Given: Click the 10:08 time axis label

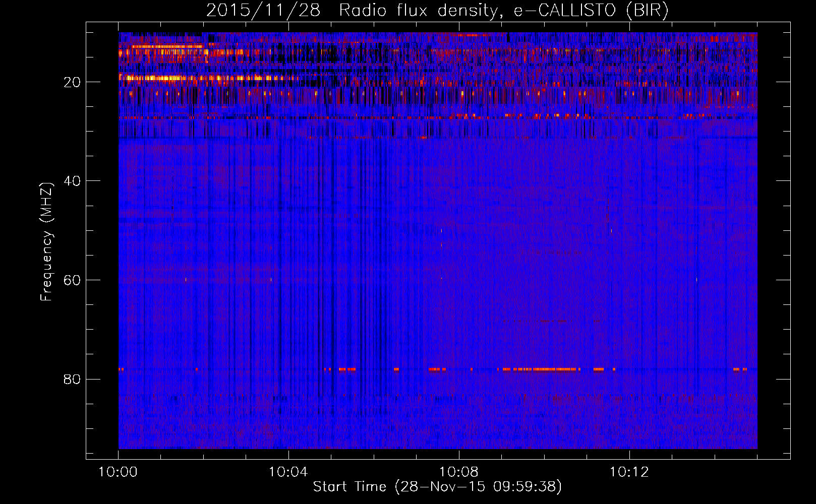Looking at the screenshot, I should [x=458, y=472].
